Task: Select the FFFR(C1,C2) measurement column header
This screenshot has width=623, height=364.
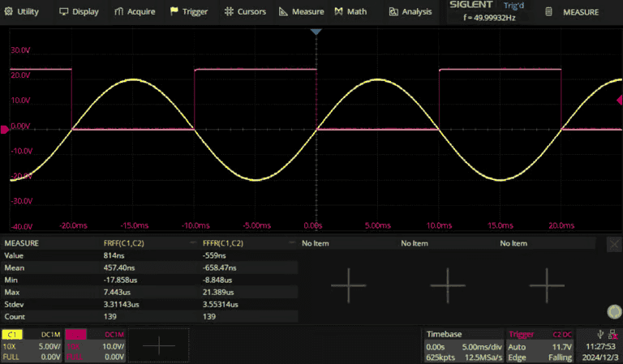Action: point(223,243)
